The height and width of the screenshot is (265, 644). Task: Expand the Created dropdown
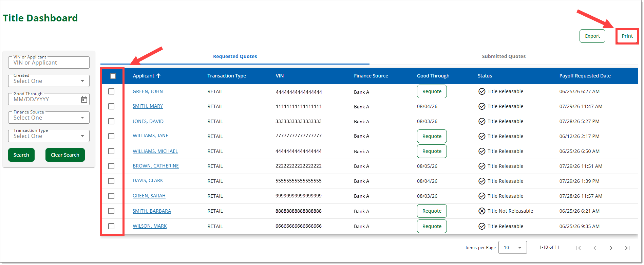[x=49, y=81]
